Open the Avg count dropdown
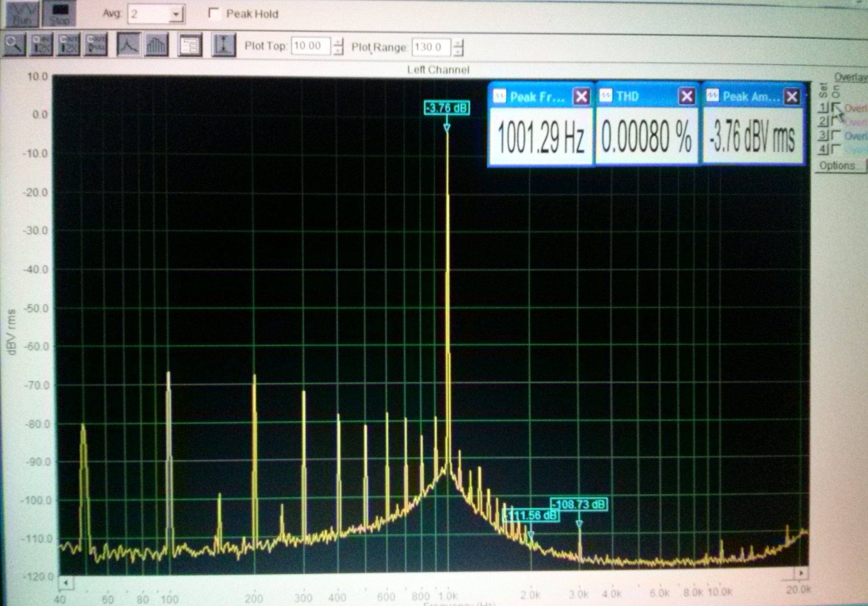 (x=176, y=14)
